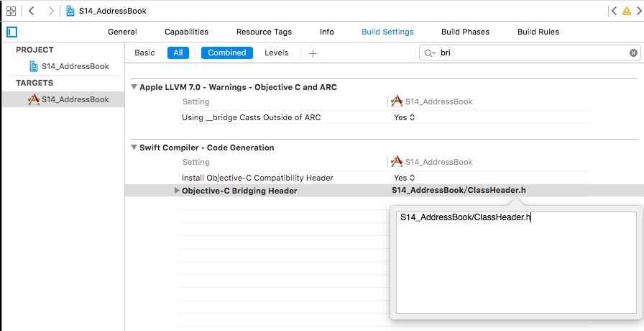644x331 pixels.
Task: Collapse the Swift Compiler Code Generation section
Action: click(134, 148)
